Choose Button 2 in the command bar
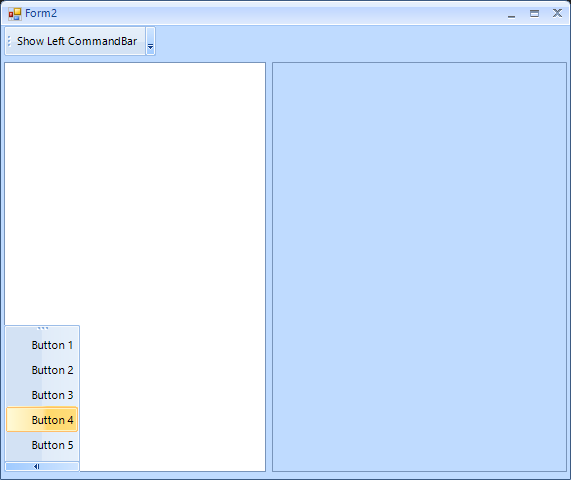 coord(42,370)
